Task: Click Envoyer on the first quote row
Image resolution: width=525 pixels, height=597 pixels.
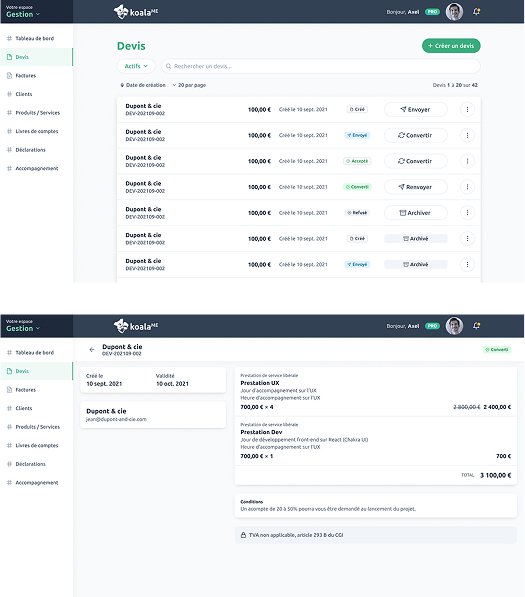Action: (x=416, y=110)
